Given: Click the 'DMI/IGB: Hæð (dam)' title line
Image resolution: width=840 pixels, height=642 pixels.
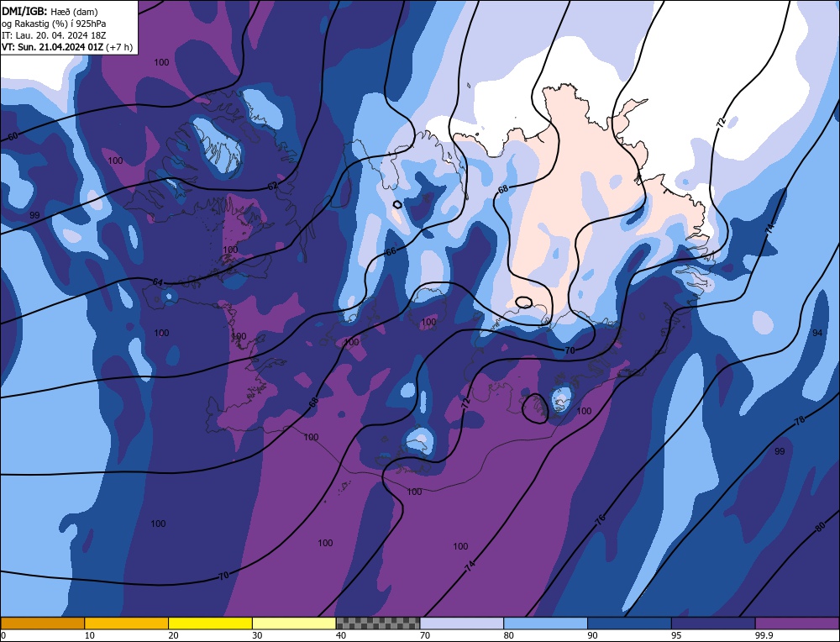Looking at the screenshot, I should (49, 11).
